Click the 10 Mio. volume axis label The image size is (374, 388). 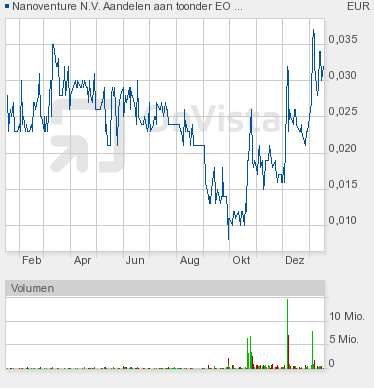click(x=347, y=316)
